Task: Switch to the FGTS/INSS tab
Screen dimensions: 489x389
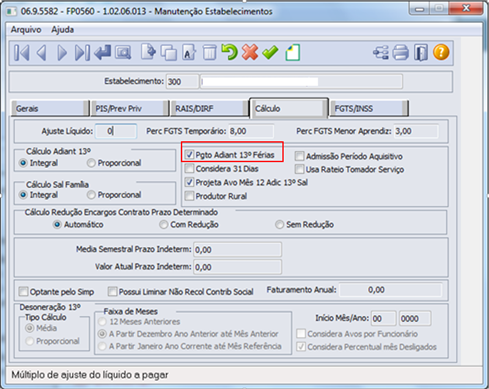Action: point(369,108)
